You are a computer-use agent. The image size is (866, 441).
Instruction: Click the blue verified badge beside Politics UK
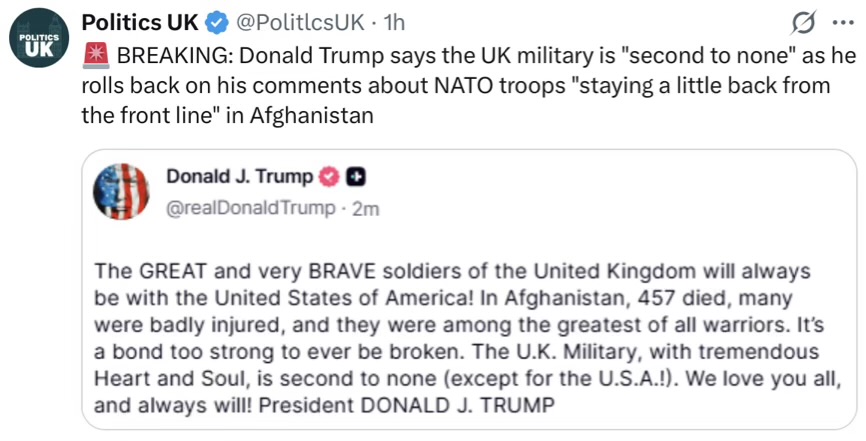[x=217, y=23]
